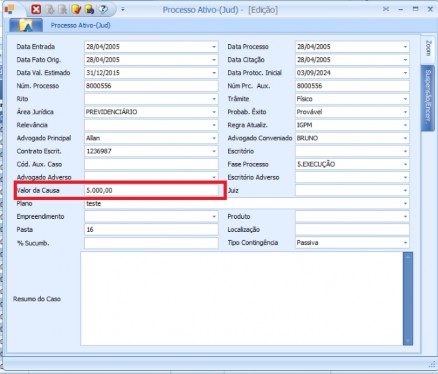Viewport: 438px width, 374px height.
Task: Expand the Escritório dropdown
Action: coord(405,151)
